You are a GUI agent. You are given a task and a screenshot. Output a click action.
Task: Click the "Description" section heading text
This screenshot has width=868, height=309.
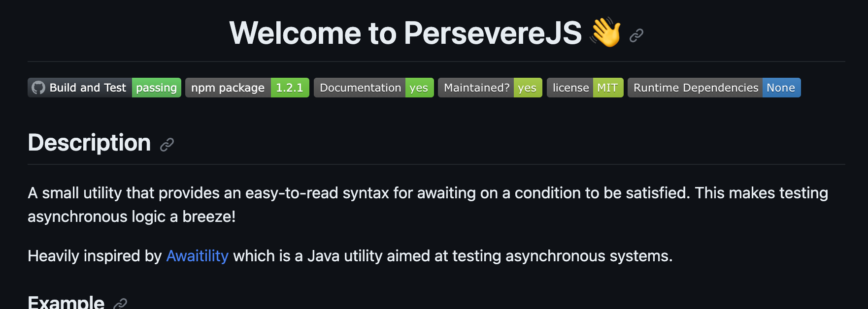(x=89, y=143)
